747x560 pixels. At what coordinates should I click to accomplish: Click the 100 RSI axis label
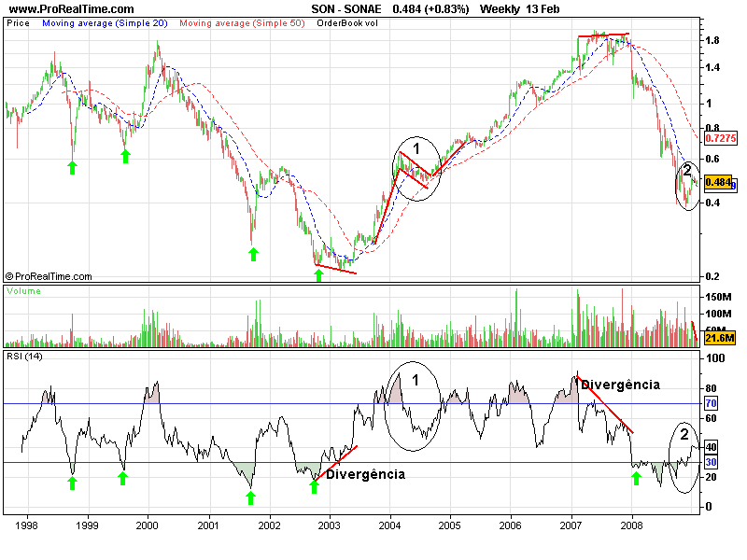[x=715, y=358]
